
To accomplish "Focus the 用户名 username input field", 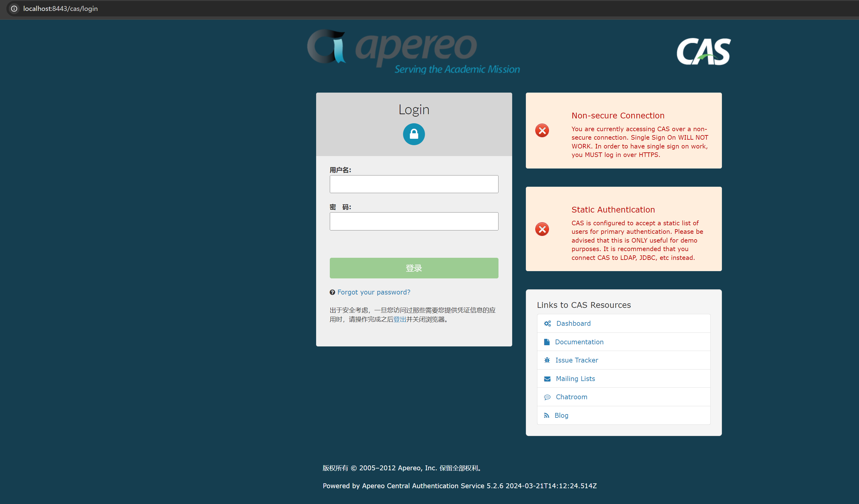I will click(x=414, y=184).
